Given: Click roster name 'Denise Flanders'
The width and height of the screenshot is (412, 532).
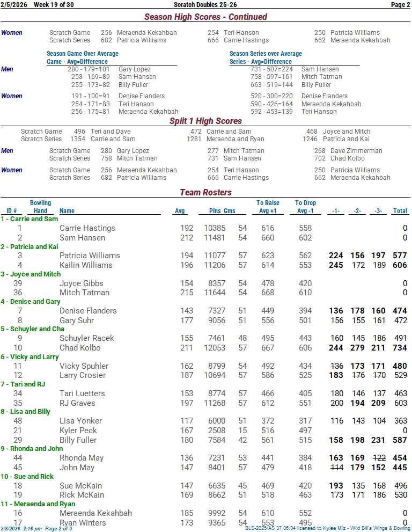Looking at the screenshot, I should tap(88, 311).
